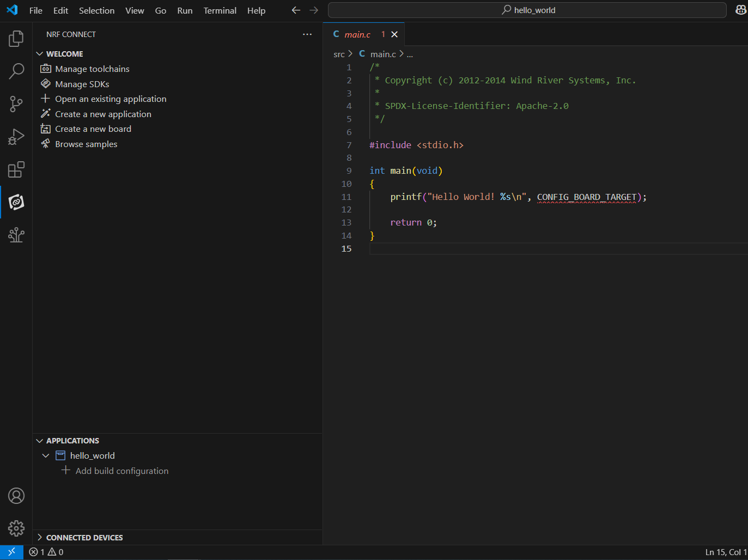This screenshot has height=560, width=748.
Task: Click the Ln 15, Col 1 status indicator
Action: click(726, 552)
